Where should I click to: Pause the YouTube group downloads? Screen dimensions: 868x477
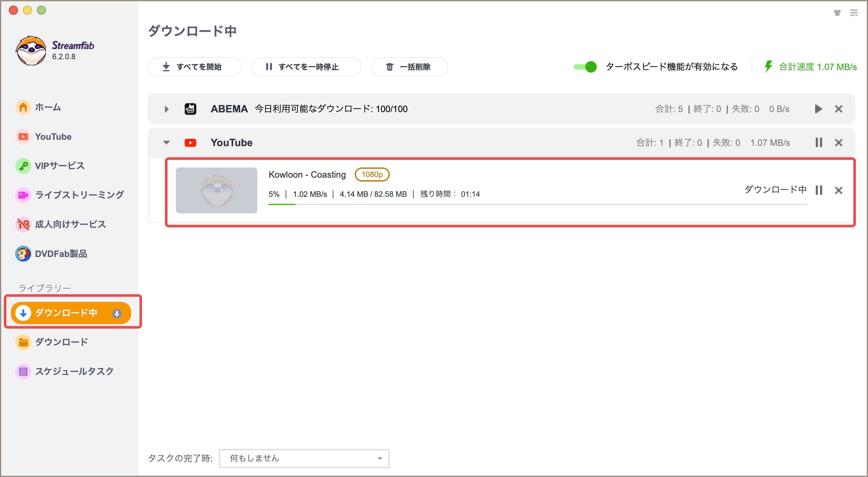[819, 142]
